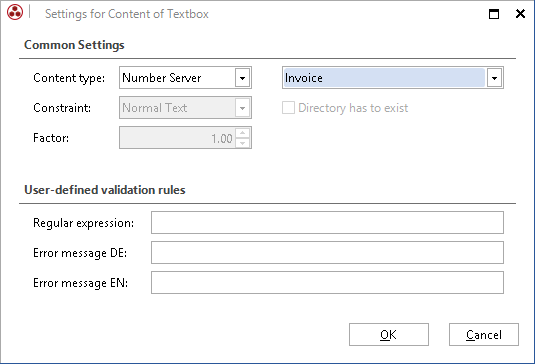Click the Error message EN label
Screen dimensions: 535x364
(x=81, y=283)
